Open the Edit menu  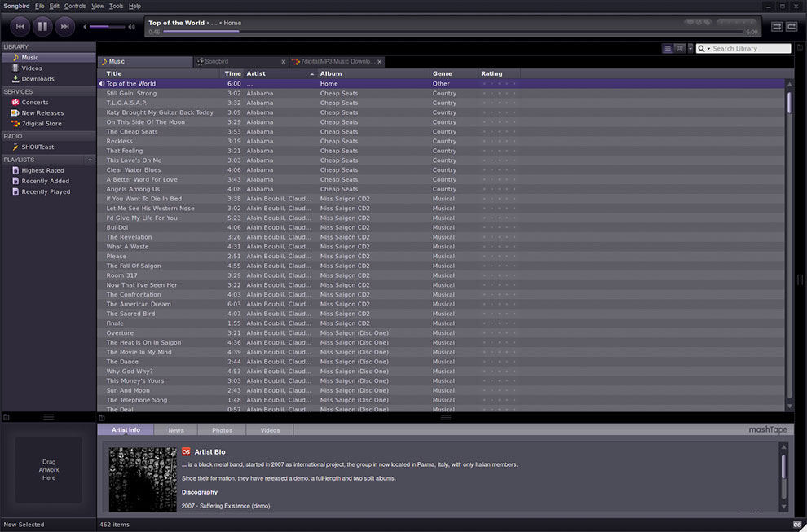tap(54, 7)
